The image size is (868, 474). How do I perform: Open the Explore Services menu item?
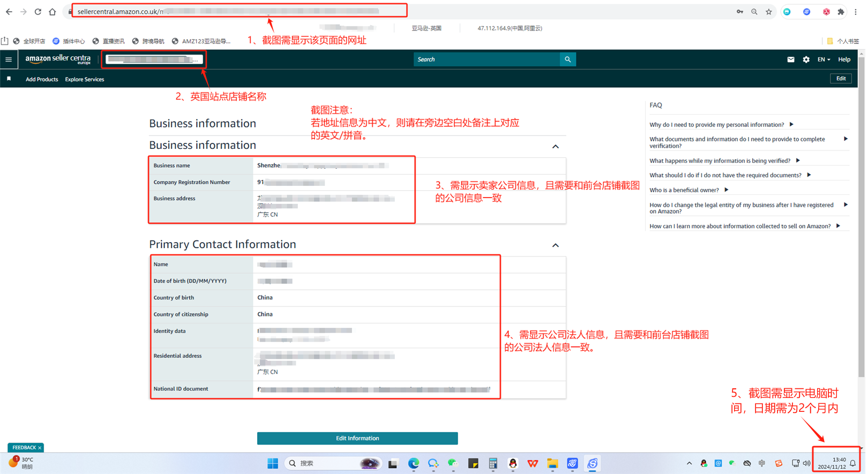coord(85,79)
